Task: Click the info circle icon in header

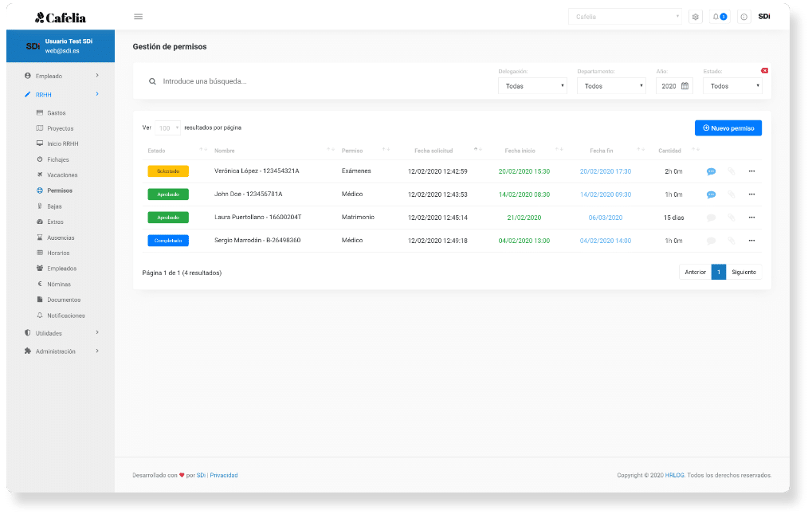Action: [743, 17]
